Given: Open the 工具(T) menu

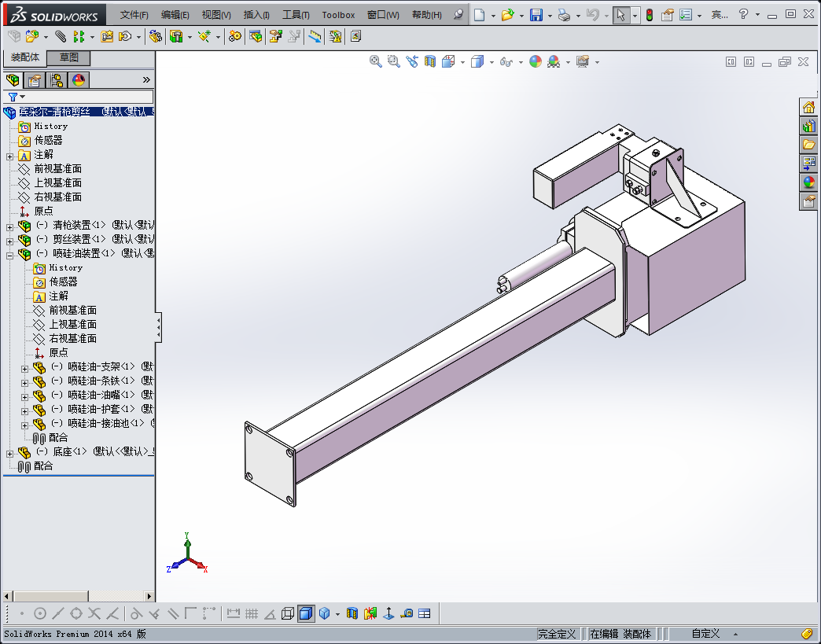Looking at the screenshot, I should tap(296, 15).
